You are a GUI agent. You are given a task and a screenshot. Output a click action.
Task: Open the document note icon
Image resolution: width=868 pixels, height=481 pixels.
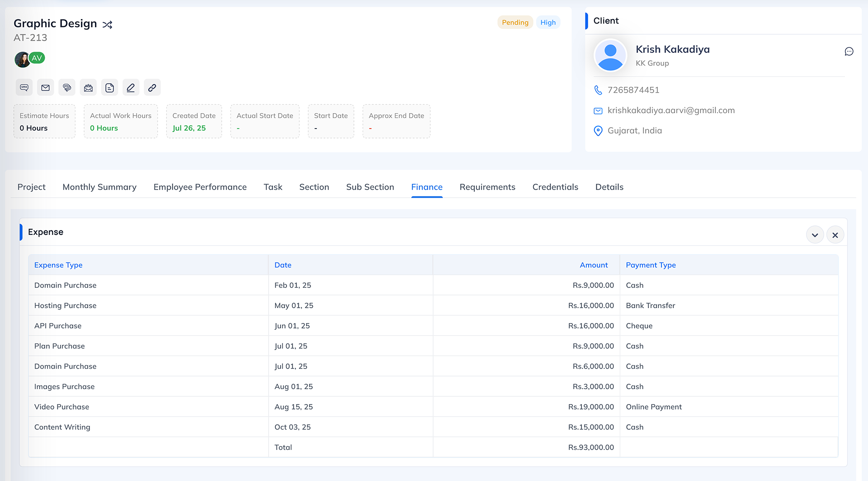click(109, 88)
